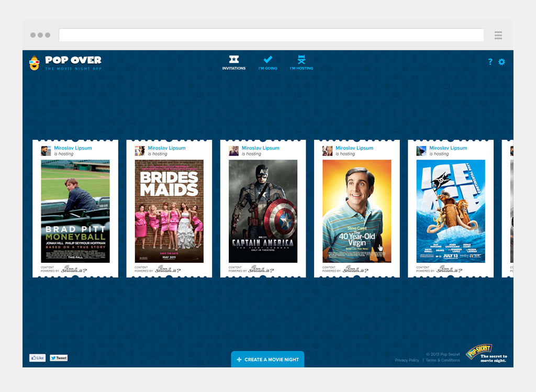Open settings gear icon
The height and width of the screenshot is (392, 536).
pos(501,62)
